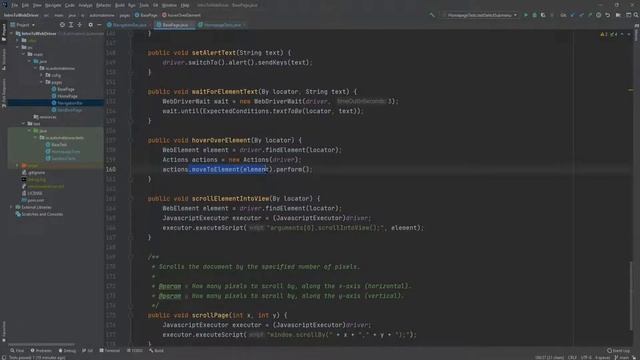Open the Find tool window button
The width and height of the screenshot is (640, 360).
tap(17, 351)
